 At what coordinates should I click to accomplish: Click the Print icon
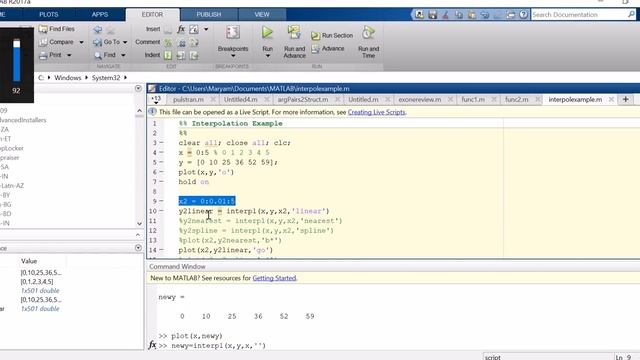point(43,55)
